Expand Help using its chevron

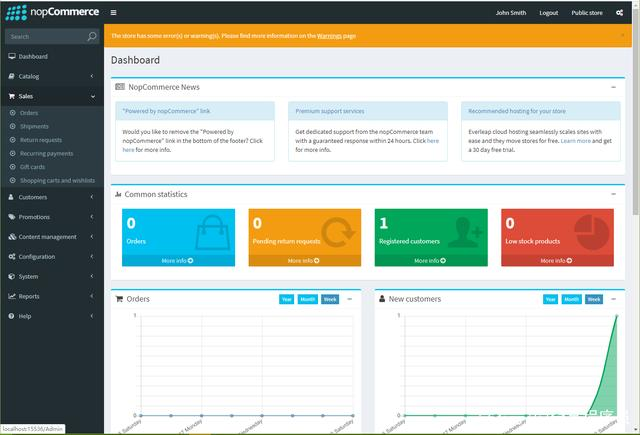92,316
